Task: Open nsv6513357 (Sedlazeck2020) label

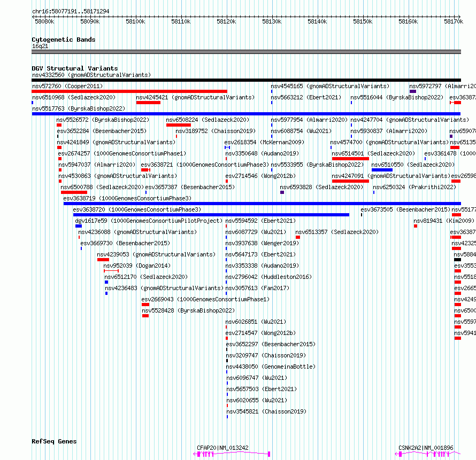Action: pyautogui.click(x=337, y=232)
